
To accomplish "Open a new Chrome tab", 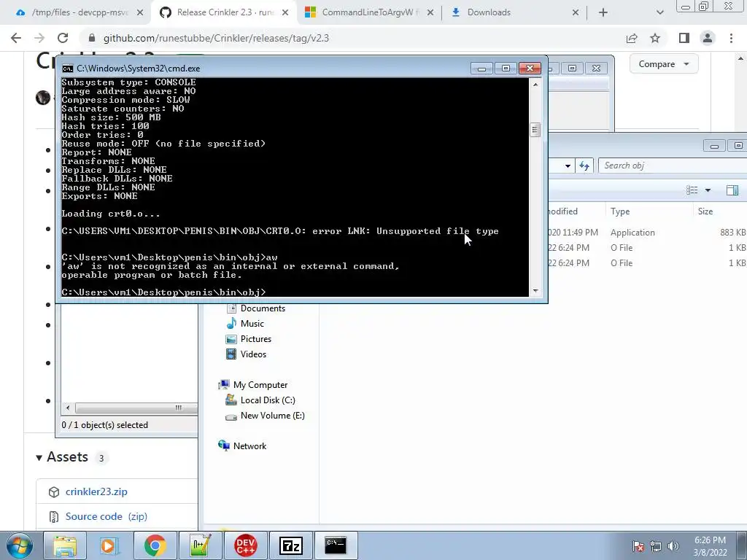I will coord(603,12).
